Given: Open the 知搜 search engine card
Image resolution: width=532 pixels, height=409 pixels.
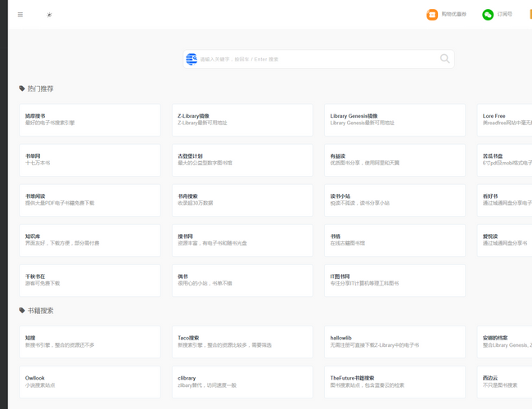Looking at the screenshot, I should click(x=90, y=342).
